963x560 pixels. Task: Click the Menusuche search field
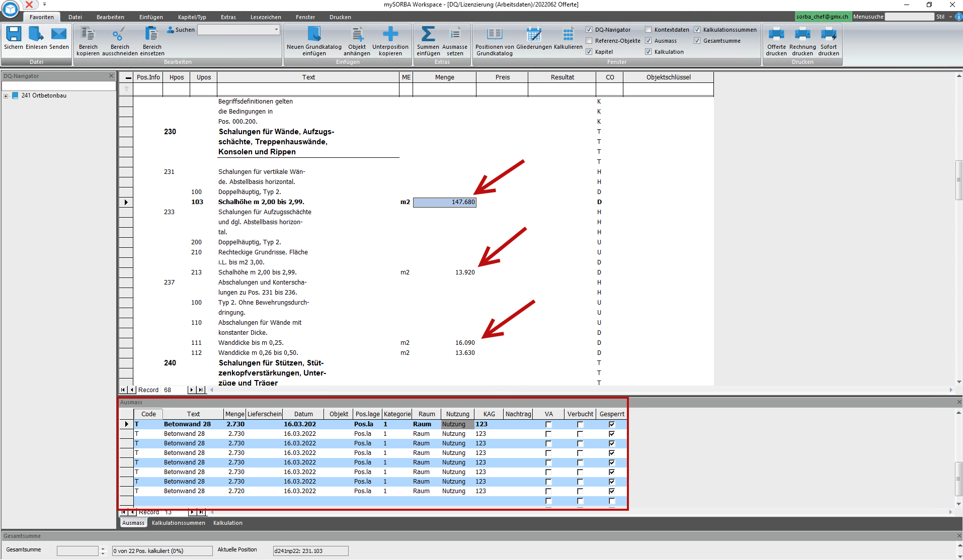tap(909, 17)
